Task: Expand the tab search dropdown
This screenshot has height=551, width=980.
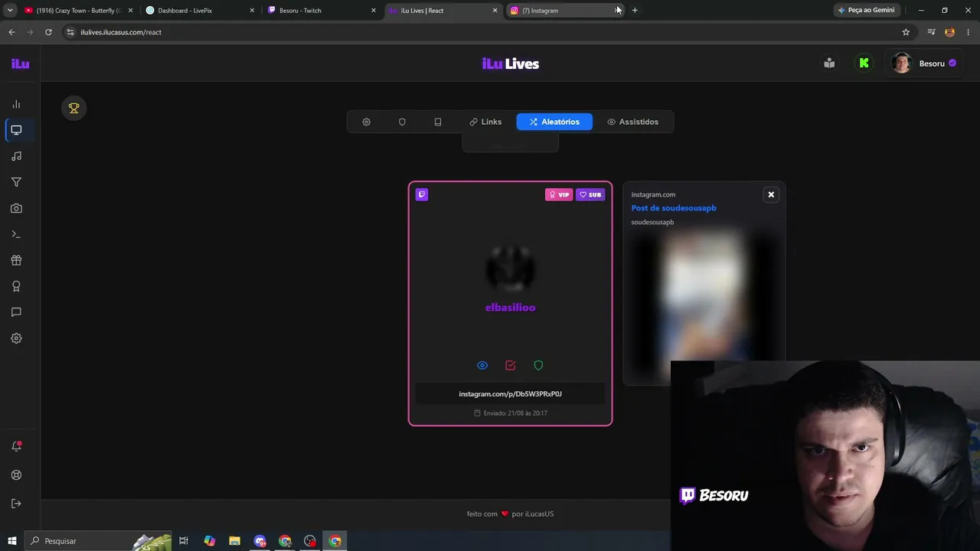Action: (10, 11)
